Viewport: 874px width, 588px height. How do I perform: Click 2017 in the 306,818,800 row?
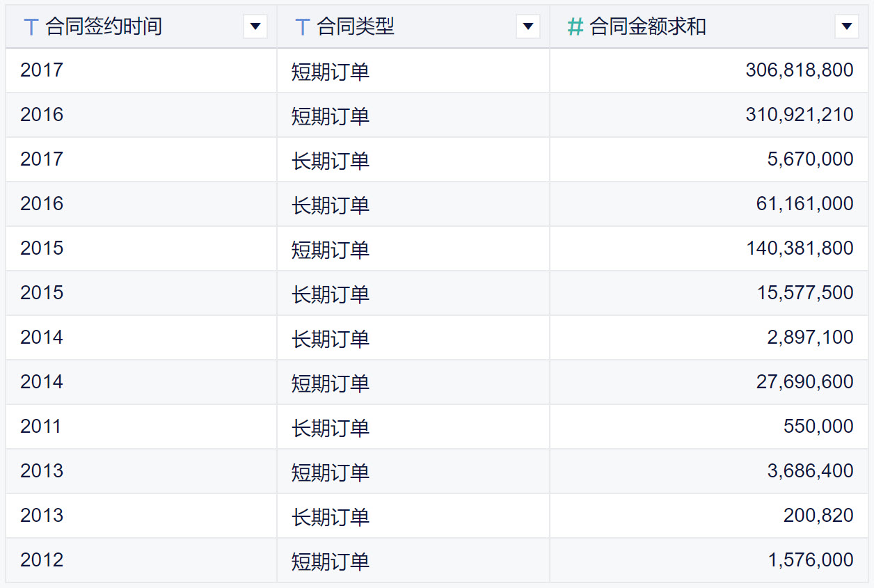coord(42,70)
